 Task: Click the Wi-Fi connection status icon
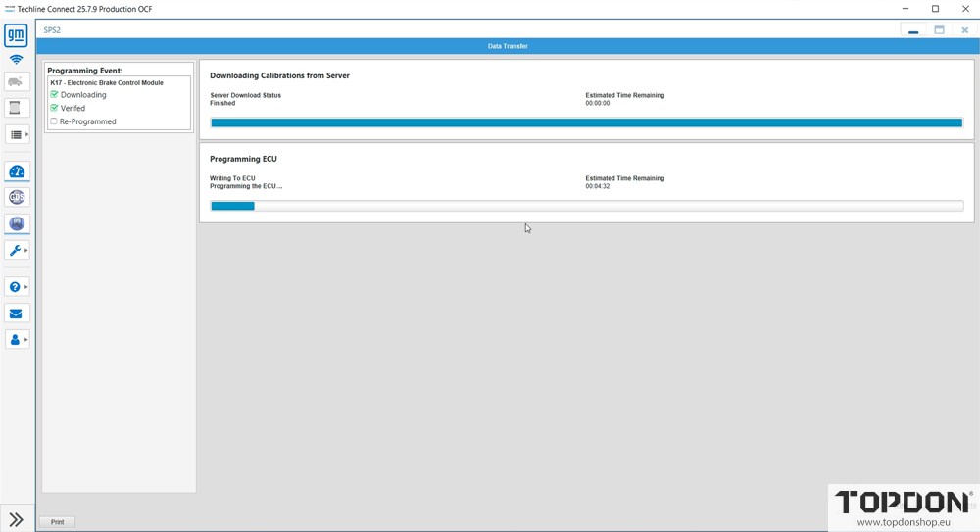click(16, 60)
